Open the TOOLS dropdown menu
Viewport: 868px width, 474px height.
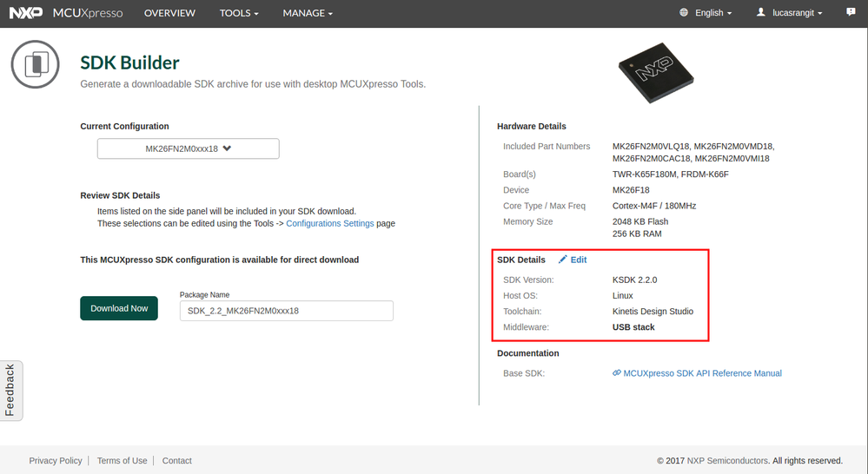pos(240,13)
